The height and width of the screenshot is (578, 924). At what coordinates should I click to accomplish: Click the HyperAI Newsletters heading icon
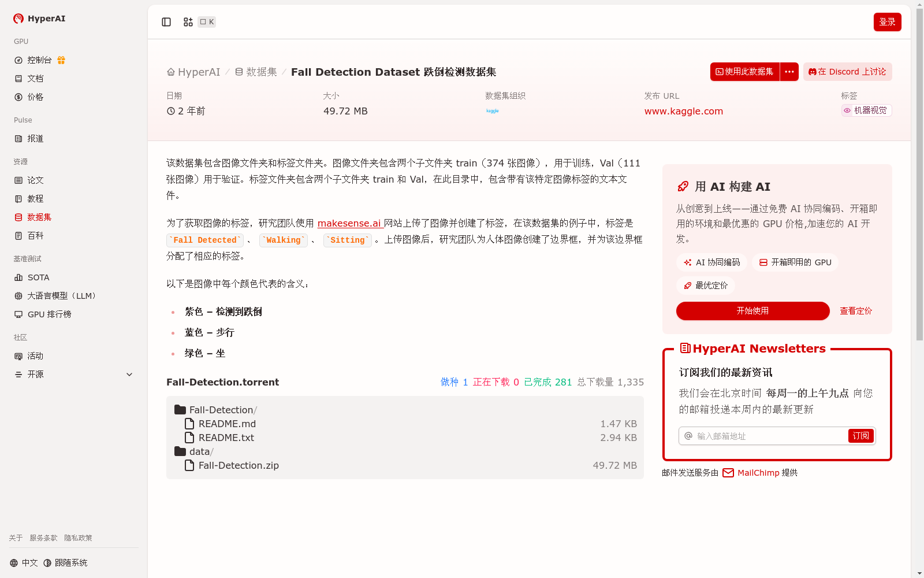coord(685,348)
